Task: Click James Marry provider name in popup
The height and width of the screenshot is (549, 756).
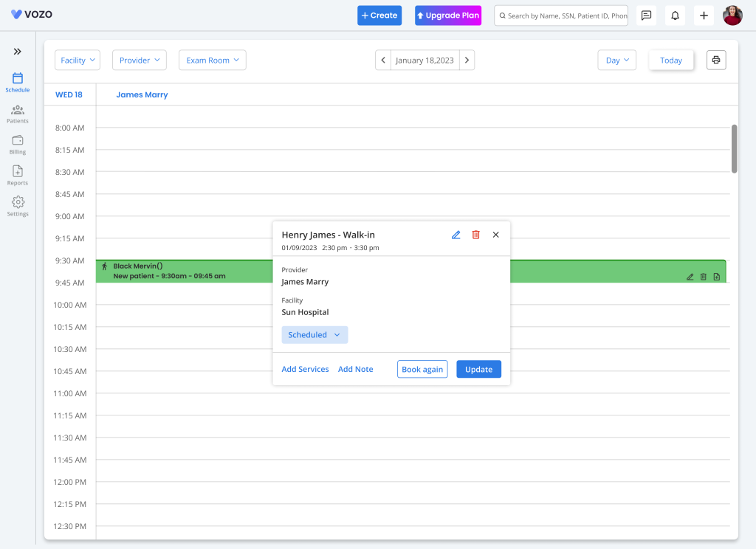Action: click(x=305, y=282)
